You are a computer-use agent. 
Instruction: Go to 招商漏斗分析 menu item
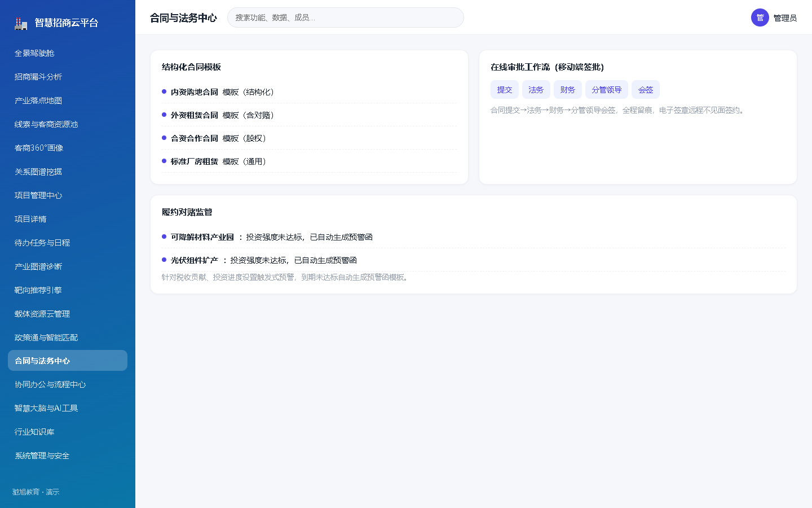[x=68, y=77]
